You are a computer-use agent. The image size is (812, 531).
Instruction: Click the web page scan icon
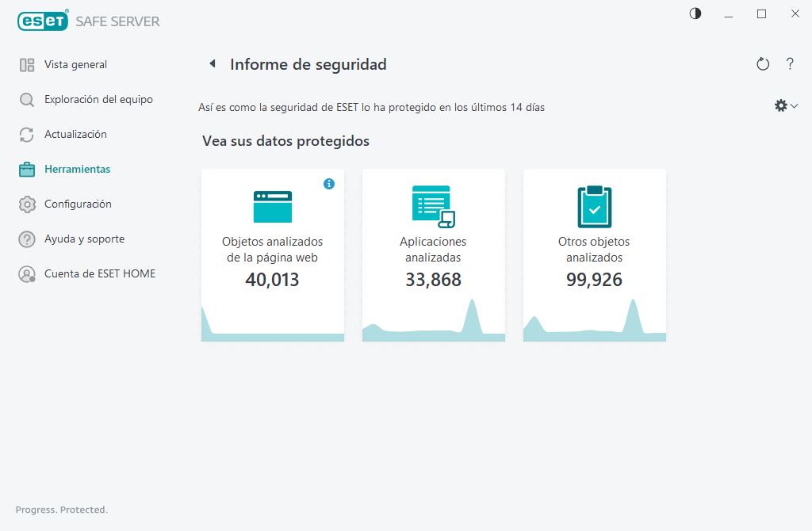pos(273,206)
